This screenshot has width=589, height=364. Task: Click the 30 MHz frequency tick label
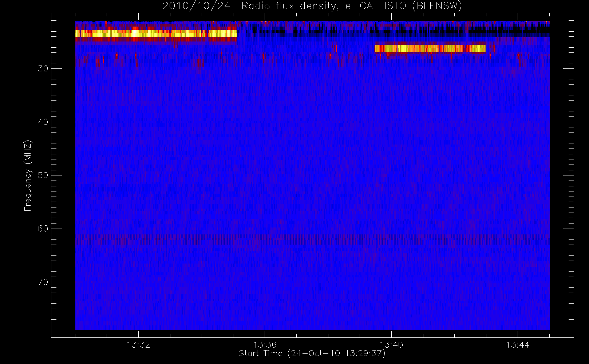[43, 69]
